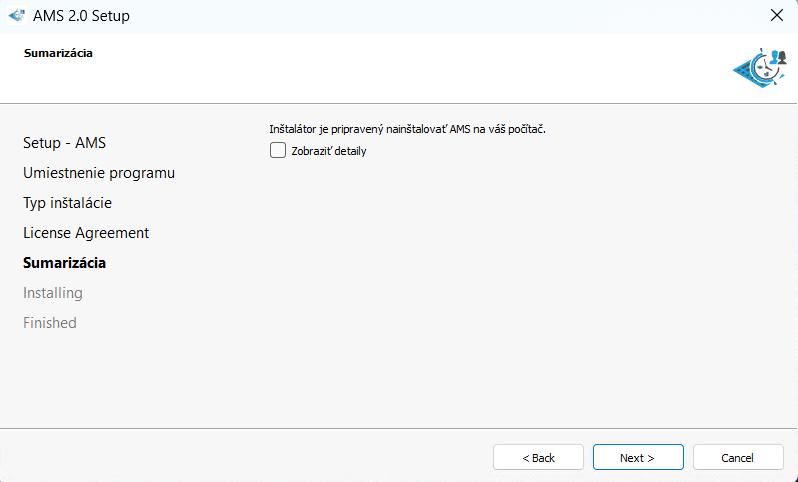Select the 'License Agreement' step

(x=86, y=233)
